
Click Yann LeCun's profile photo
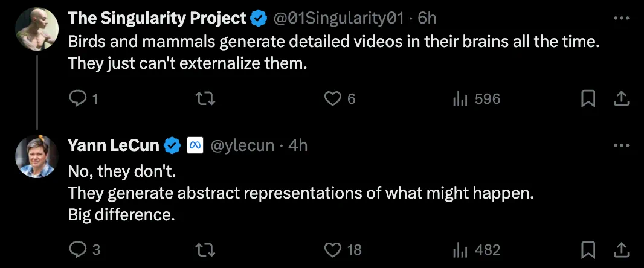[37, 156]
